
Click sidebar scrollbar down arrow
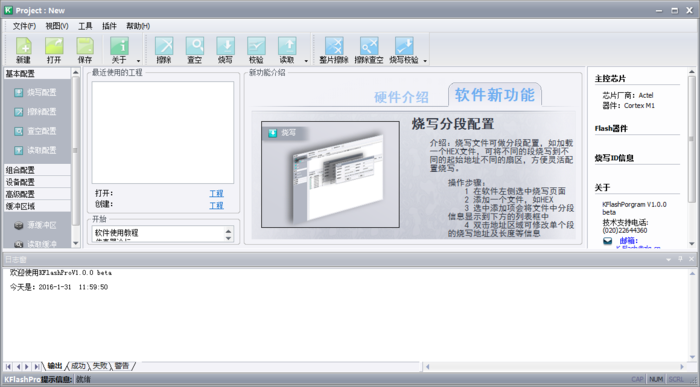(x=75, y=243)
